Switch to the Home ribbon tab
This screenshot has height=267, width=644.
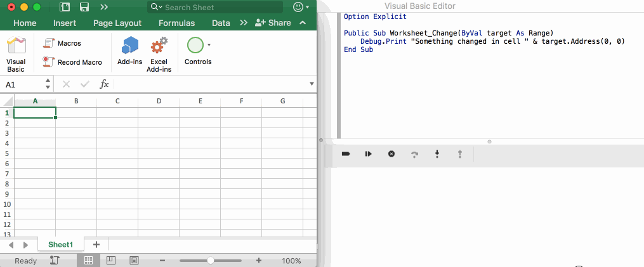tap(25, 23)
